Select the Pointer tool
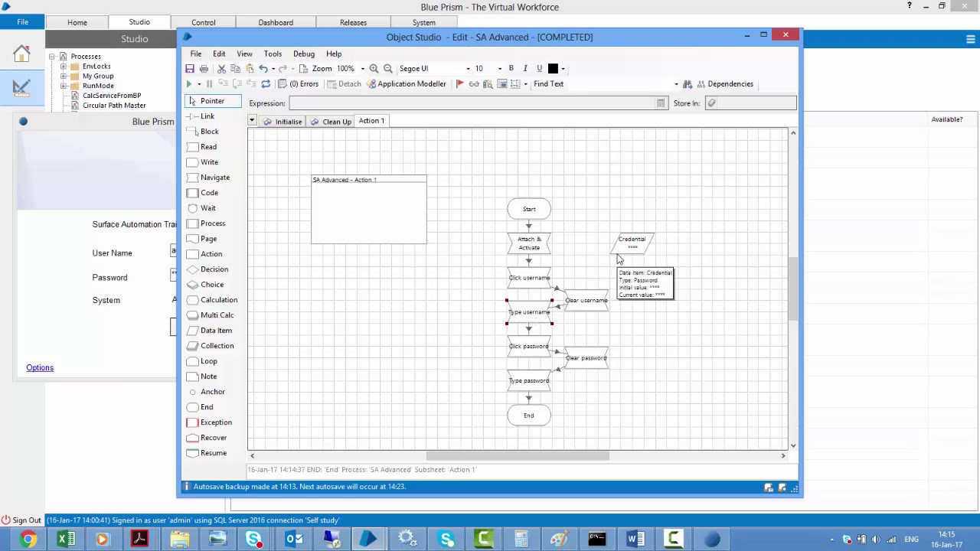Image resolution: width=980 pixels, height=551 pixels. 213,101
